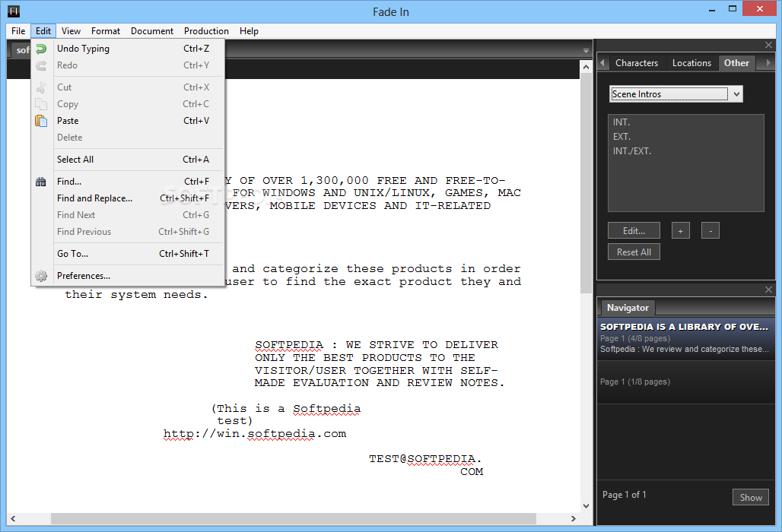The image size is (782, 532).
Task: Select the Navigator tab
Action: (628, 308)
